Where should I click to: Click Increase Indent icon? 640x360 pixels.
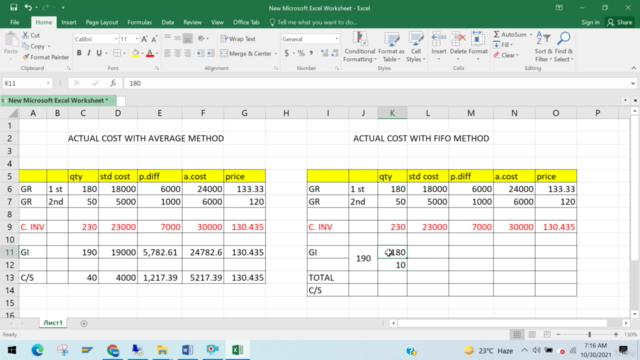[211, 53]
